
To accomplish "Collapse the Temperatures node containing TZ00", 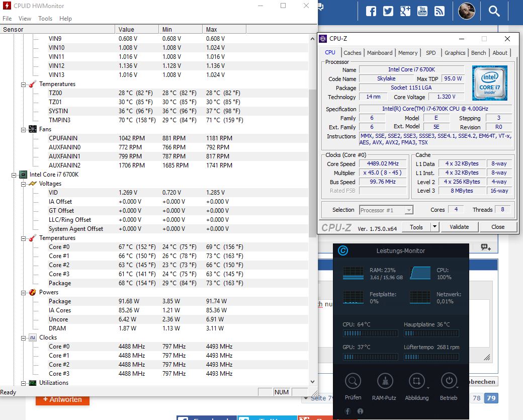I will pyautogui.click(x=23, y=85).
